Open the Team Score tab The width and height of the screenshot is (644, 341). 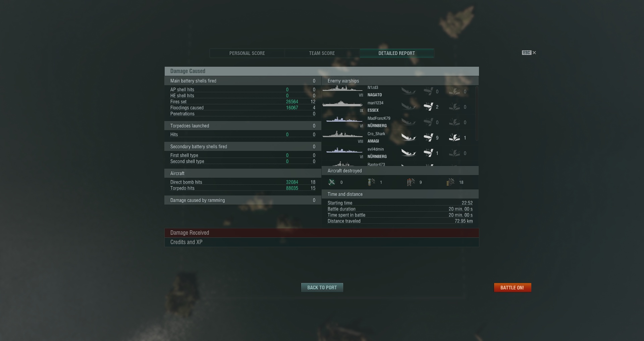[x=322, y=53]
